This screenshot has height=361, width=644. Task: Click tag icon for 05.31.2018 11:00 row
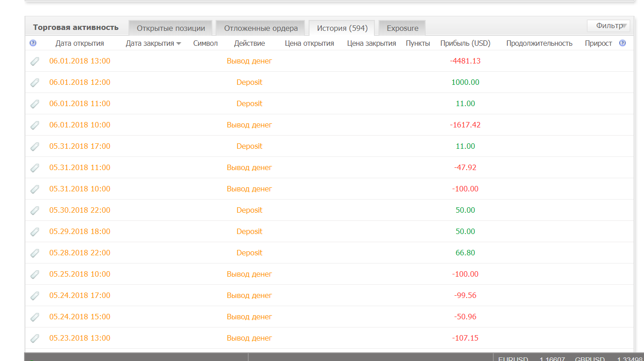point(34,168)
